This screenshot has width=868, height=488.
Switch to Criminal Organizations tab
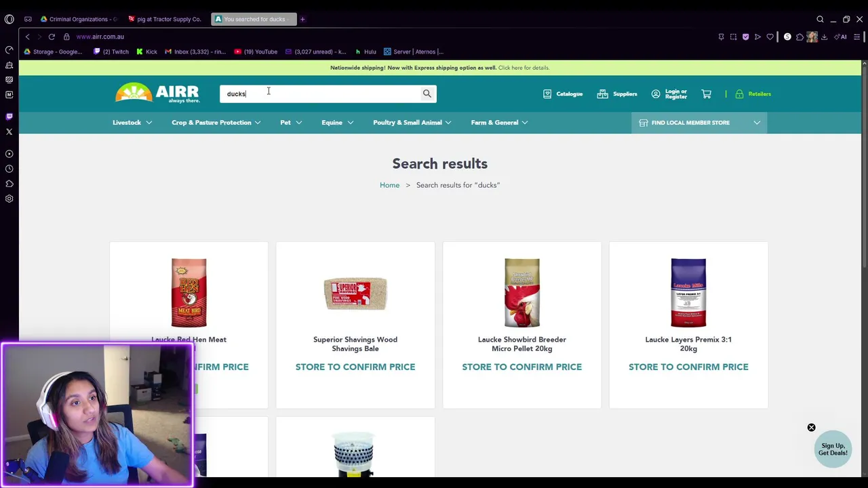79,19
